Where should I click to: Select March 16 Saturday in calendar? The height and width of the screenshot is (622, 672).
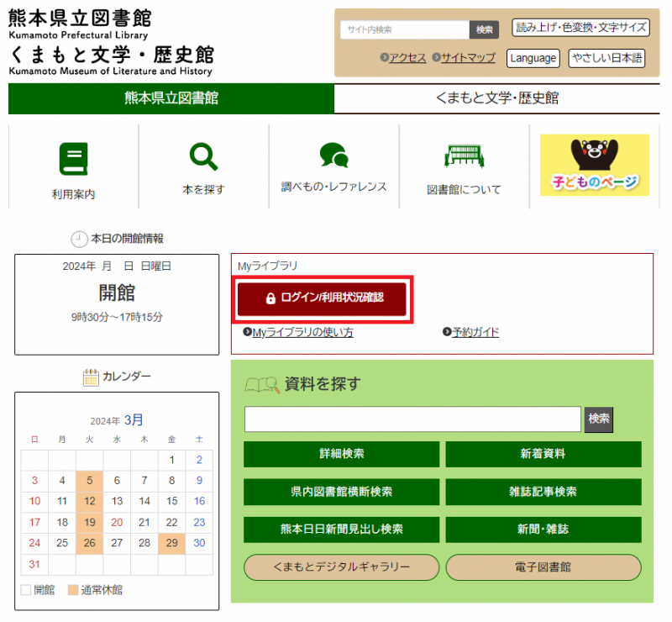(x=199, y=501)
